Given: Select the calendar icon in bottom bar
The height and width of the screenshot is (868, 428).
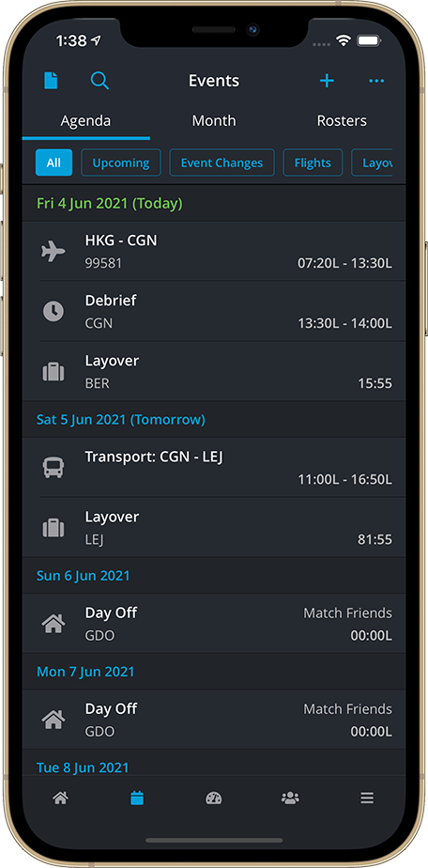Looking at the screenshot, I should (x=137, y=798).
